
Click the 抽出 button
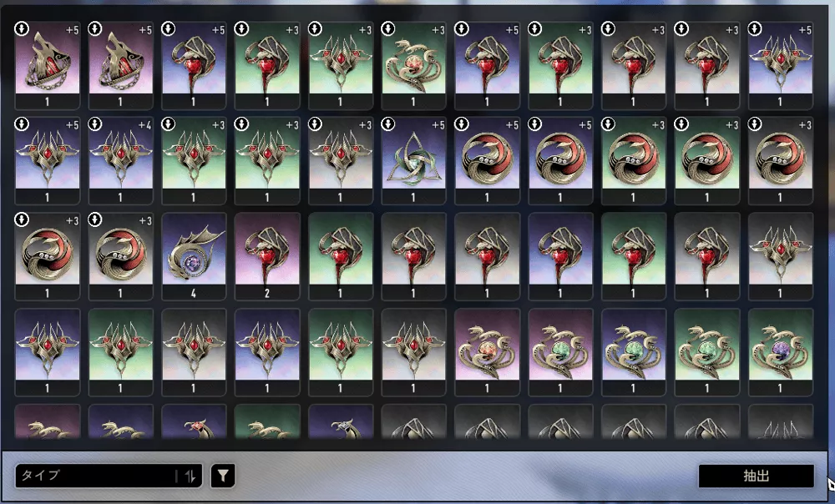click(757, 476)
